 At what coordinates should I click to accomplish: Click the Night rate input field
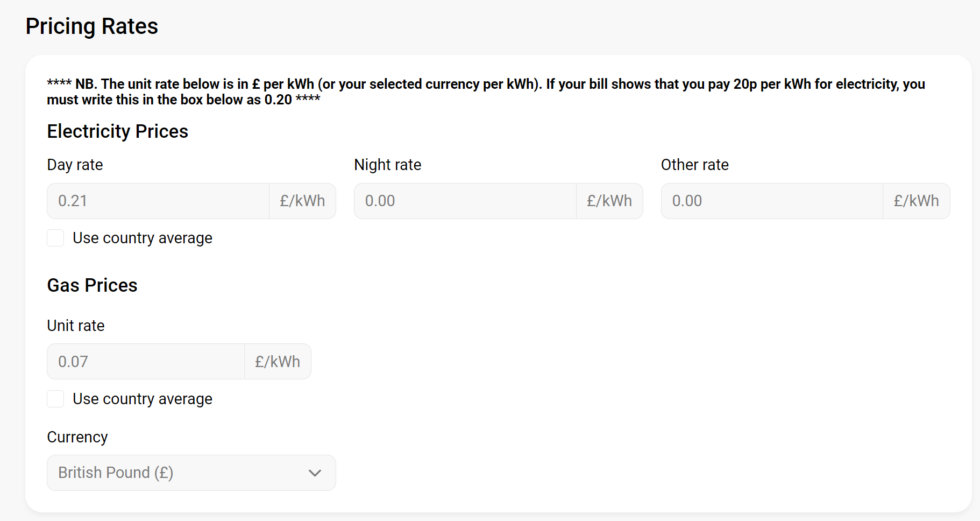tap(465, 201)
